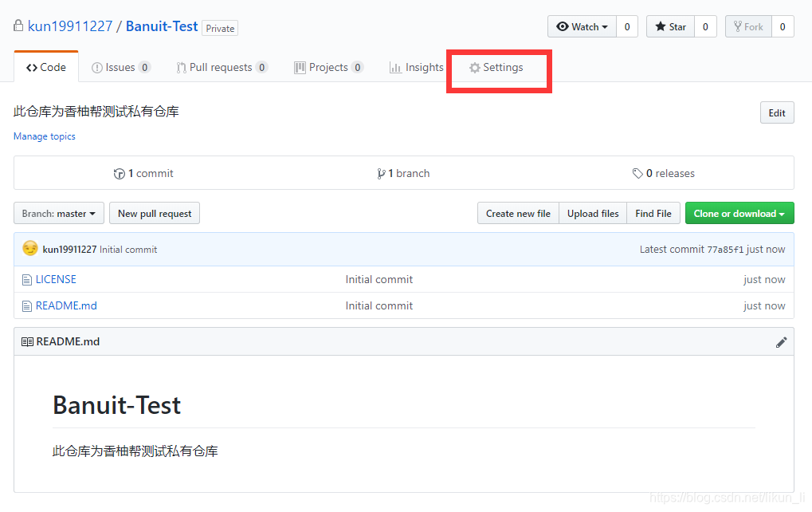This screenshot has width=812, height=512.
Task: Click the Edit description button
Action: (x=777, y=112)
